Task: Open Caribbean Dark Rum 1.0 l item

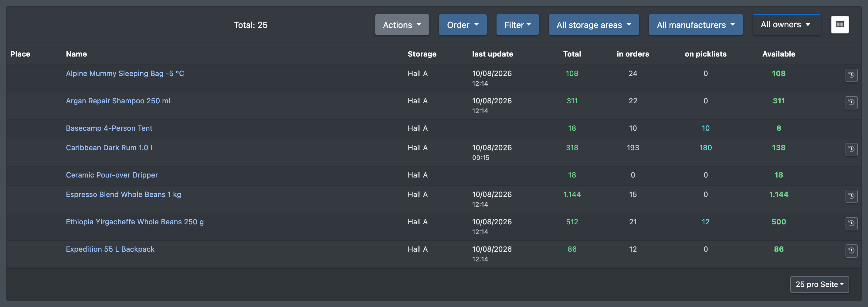Action: [x=109, y=147]
